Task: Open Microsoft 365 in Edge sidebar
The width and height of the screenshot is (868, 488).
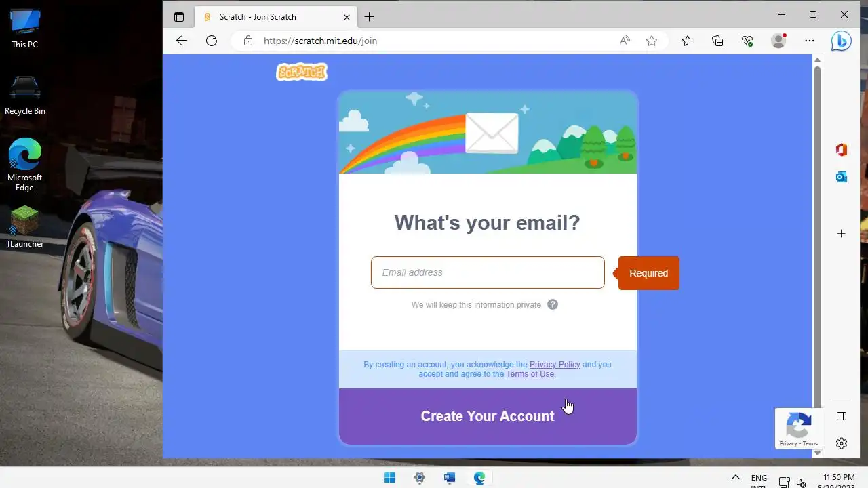Action: (x=842, y=150)
